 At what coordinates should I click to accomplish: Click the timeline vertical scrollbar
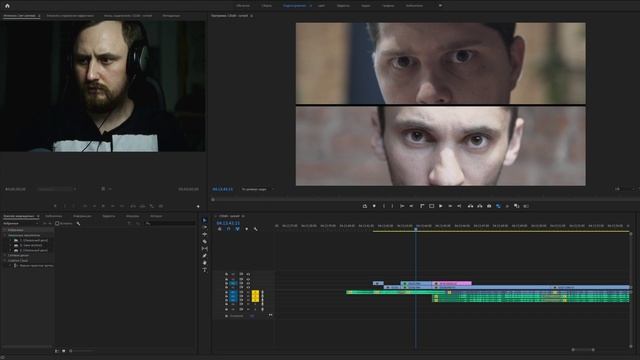(x=631, y=290)
